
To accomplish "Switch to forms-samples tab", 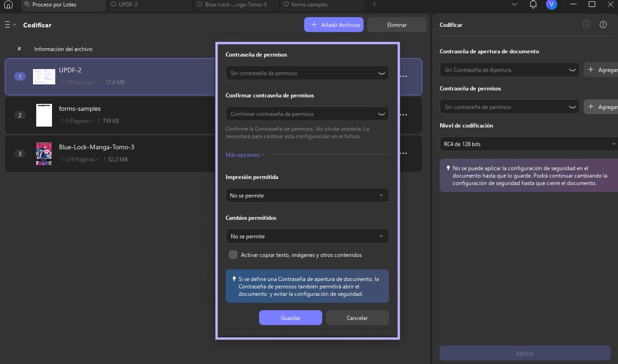I will 322,5.
